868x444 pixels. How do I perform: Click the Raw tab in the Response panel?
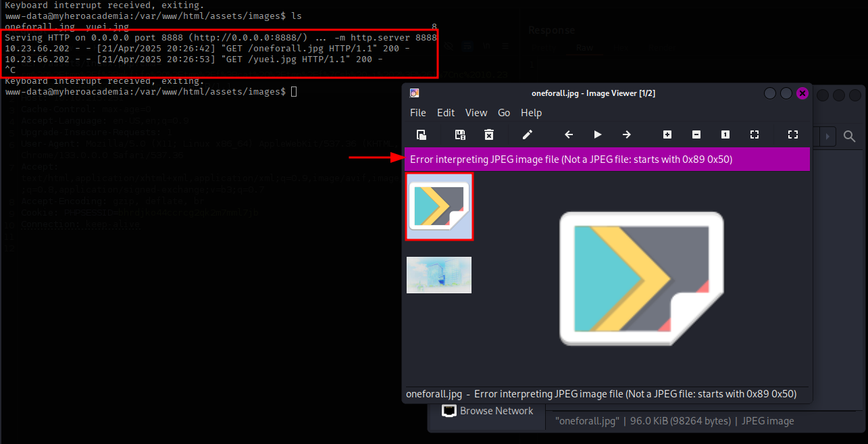[584, 48]
